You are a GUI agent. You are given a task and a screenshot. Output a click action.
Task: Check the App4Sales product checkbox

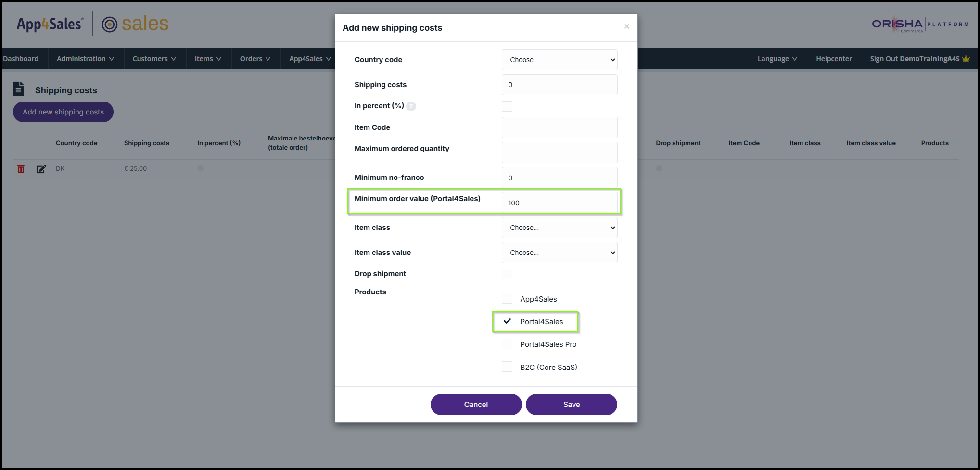(x=507, y=298)
